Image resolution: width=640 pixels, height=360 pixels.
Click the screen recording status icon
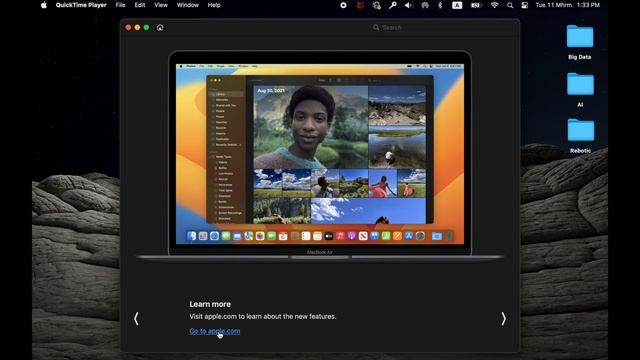(343, 5)
